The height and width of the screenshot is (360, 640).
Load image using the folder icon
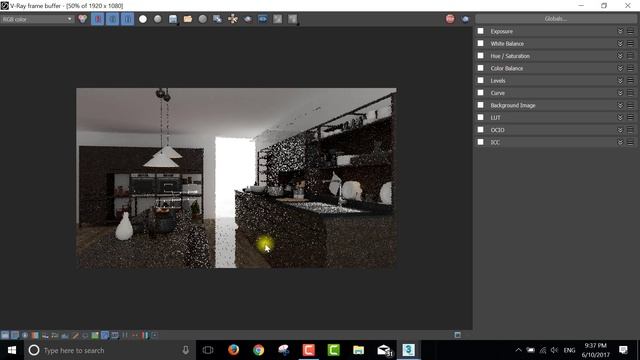[x=188, y=19]
